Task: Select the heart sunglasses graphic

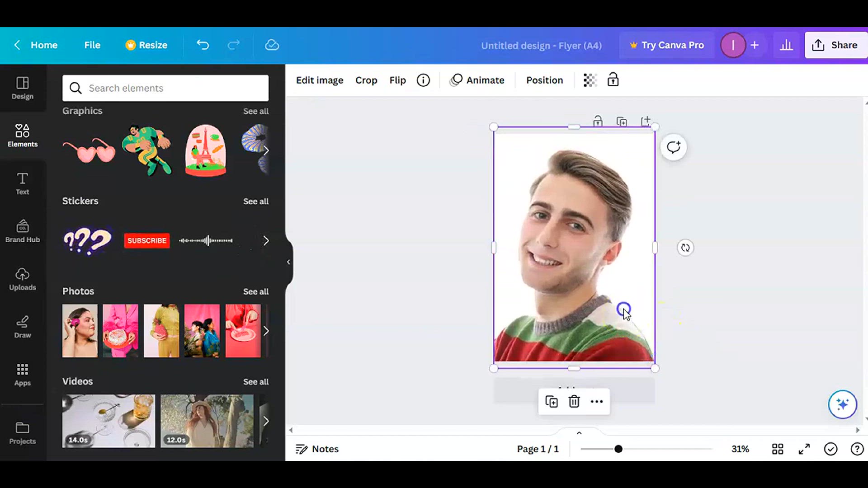Action: click(89, 150)
